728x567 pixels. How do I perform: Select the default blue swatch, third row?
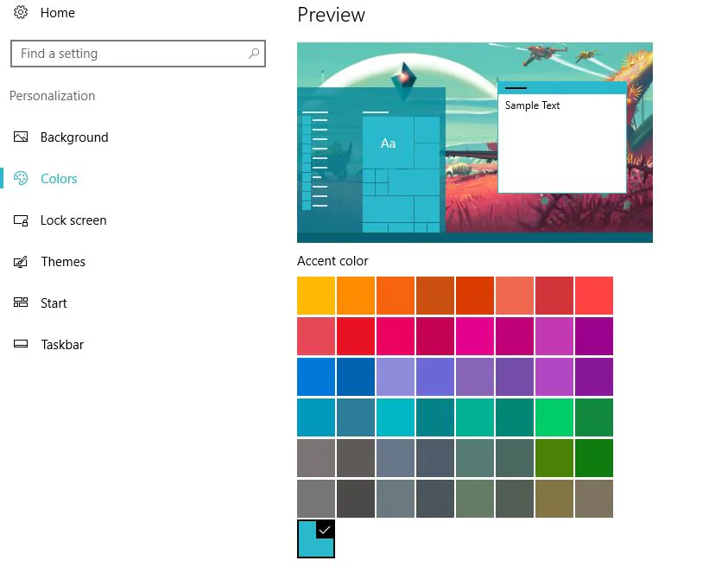[316, 377]
